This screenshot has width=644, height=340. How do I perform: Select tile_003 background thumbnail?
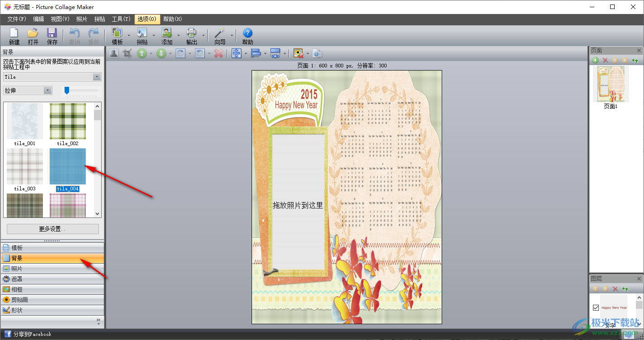[x=25, y=166]
